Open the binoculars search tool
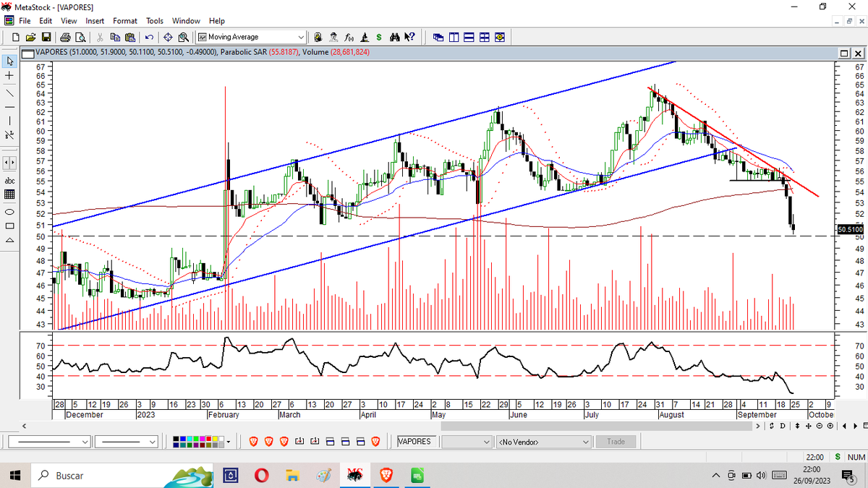The image size is (868, 488). pyautogui.click(x=395, y=37)
